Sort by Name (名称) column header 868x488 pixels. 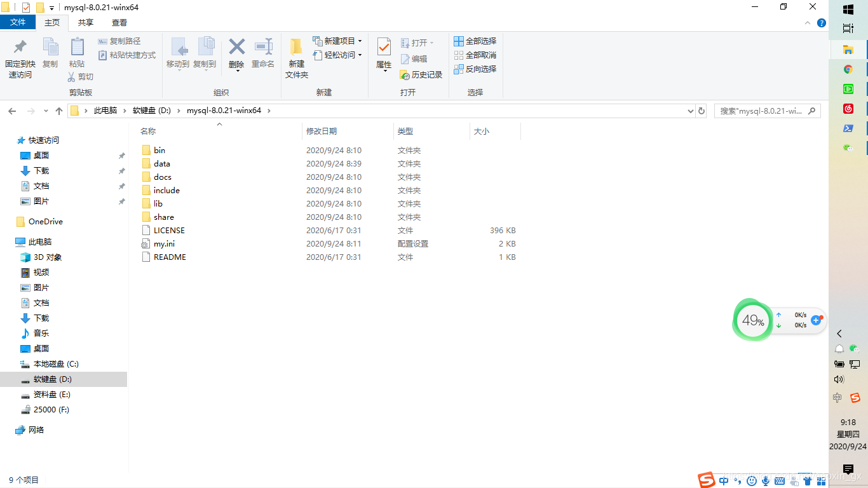click(148, 132)
